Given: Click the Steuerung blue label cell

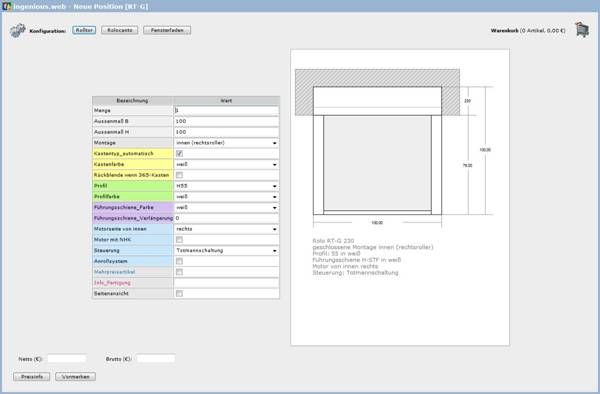Looking at the screenshot, I should click(x=133, y=250).
